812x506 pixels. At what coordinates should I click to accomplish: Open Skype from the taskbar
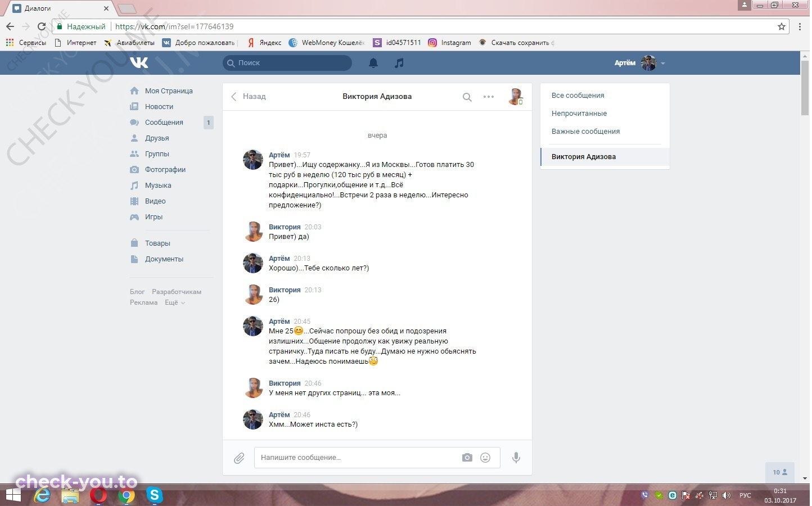point(154,495)
